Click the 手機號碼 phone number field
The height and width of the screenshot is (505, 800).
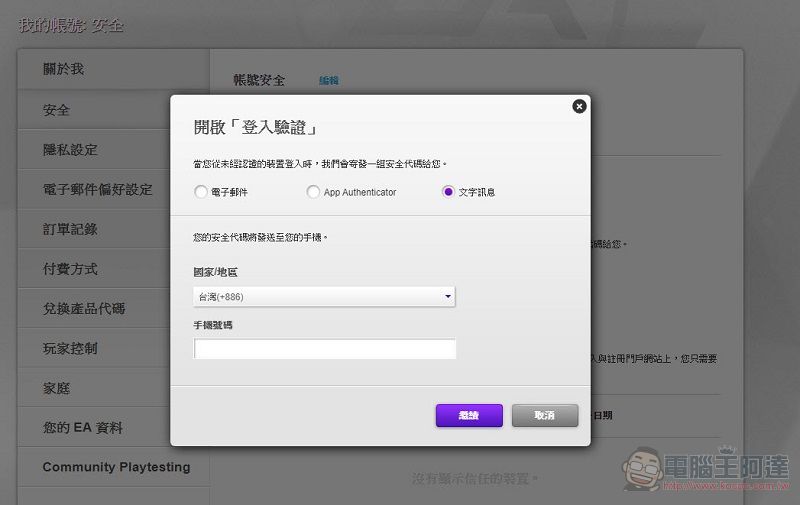tap(324, 349)
